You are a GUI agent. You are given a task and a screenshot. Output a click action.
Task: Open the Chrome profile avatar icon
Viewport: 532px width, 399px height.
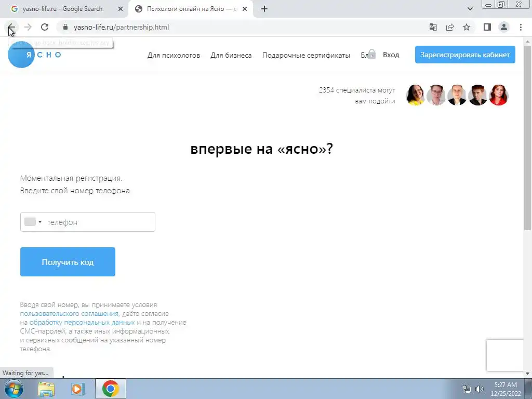504,27
